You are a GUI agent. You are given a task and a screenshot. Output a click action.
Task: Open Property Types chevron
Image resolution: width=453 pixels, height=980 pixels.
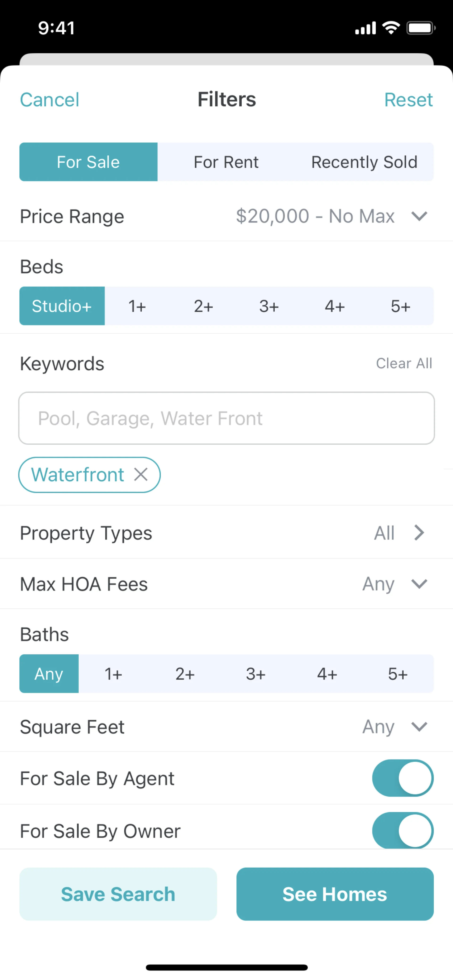click(419, 533)
